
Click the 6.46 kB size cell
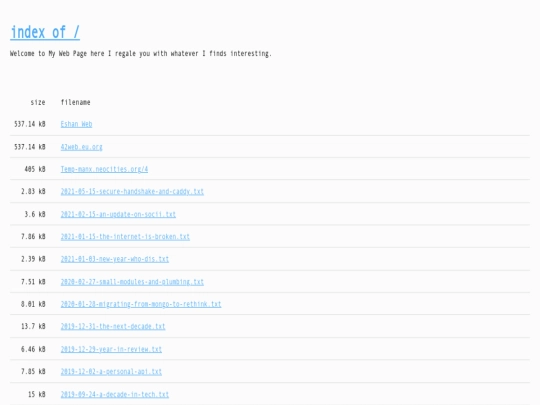(x=33, y=349)
